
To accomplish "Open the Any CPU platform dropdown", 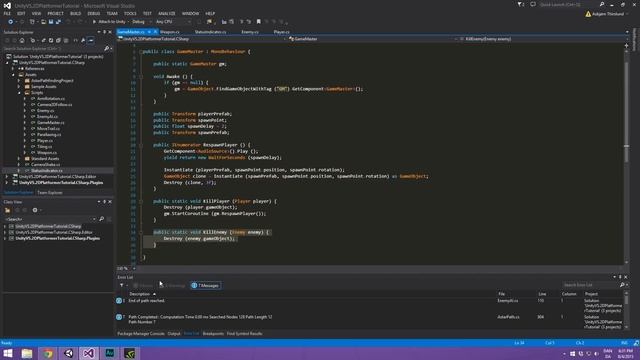I will pos(173,22).
